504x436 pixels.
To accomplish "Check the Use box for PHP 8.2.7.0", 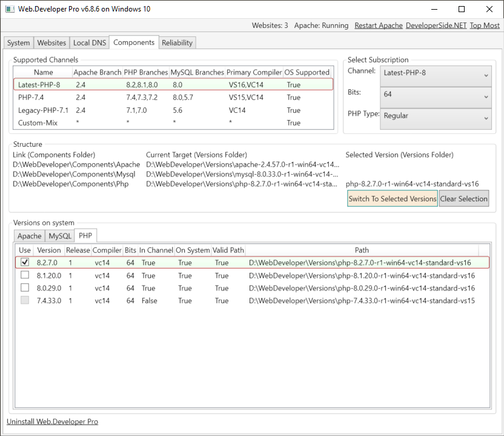I will [x=25, y=262].
